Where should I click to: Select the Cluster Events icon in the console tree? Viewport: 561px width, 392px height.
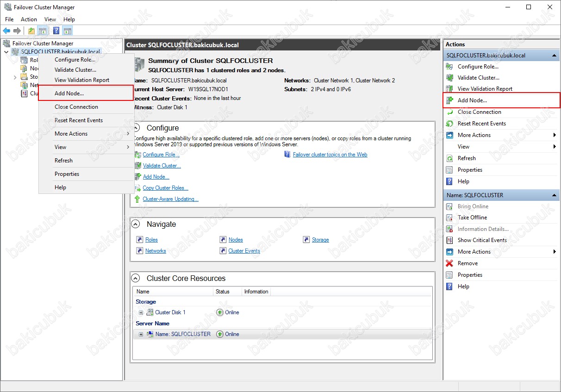click(x=25, y=93)
